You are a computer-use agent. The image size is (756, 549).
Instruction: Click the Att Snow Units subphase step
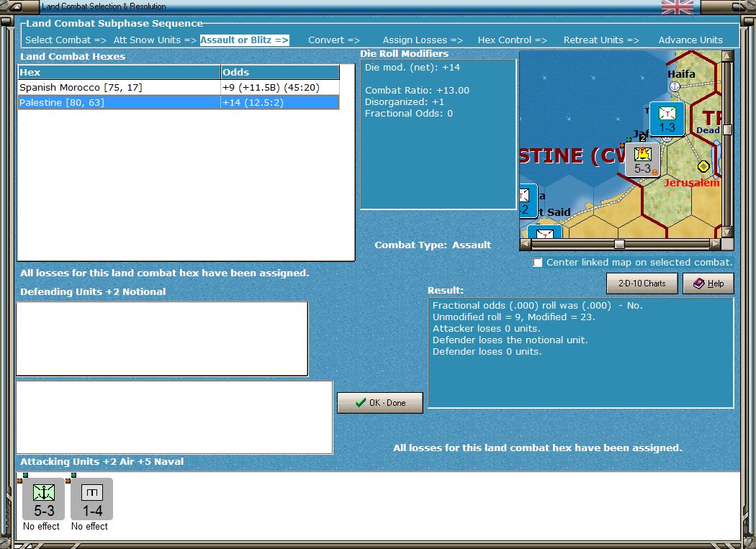tap(155, 40)
